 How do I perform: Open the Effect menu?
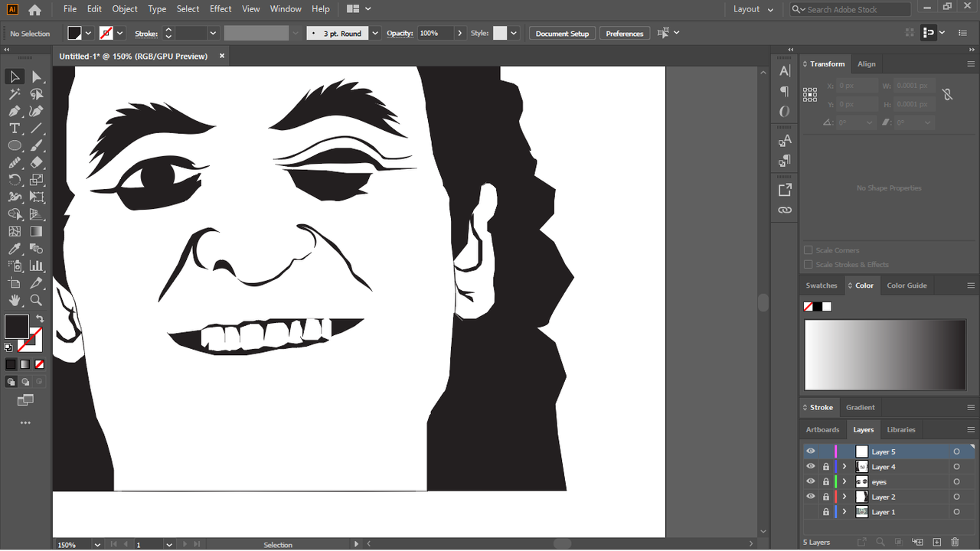[220, 9]
